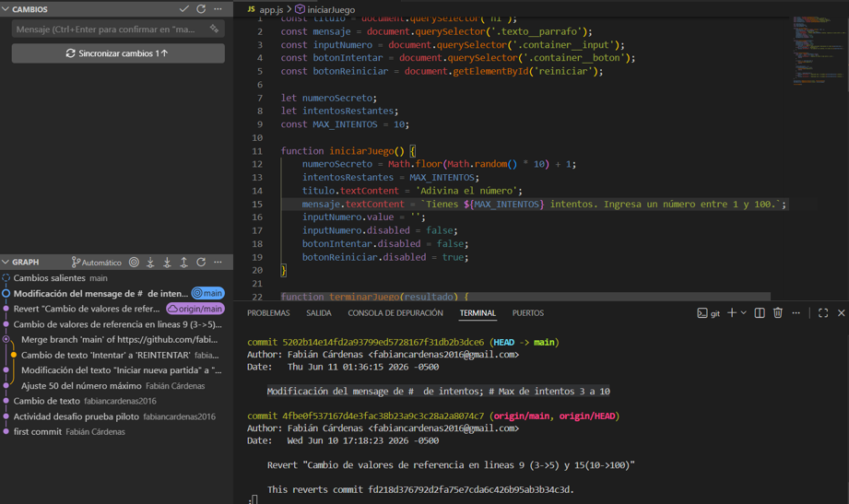Click the editor minimap
This screenshot has height=504, width=849.
pyautogui.click(x=818, y=52)
